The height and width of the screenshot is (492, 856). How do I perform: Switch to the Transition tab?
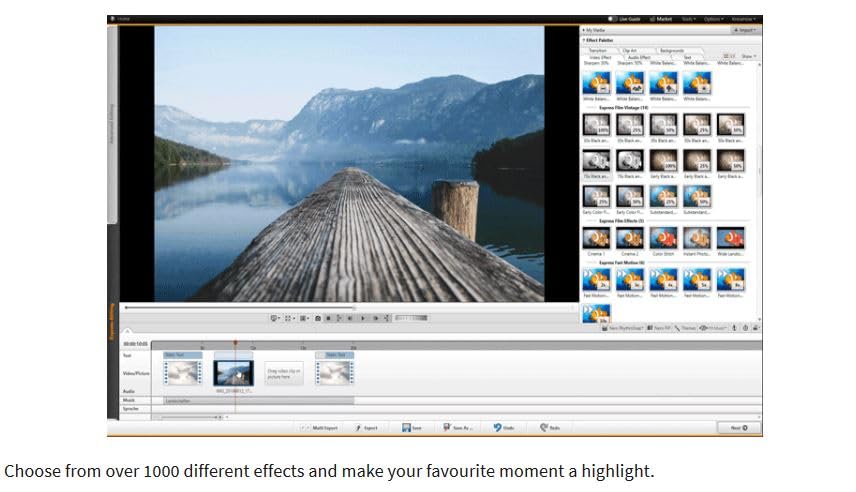[x=597, y=50]
